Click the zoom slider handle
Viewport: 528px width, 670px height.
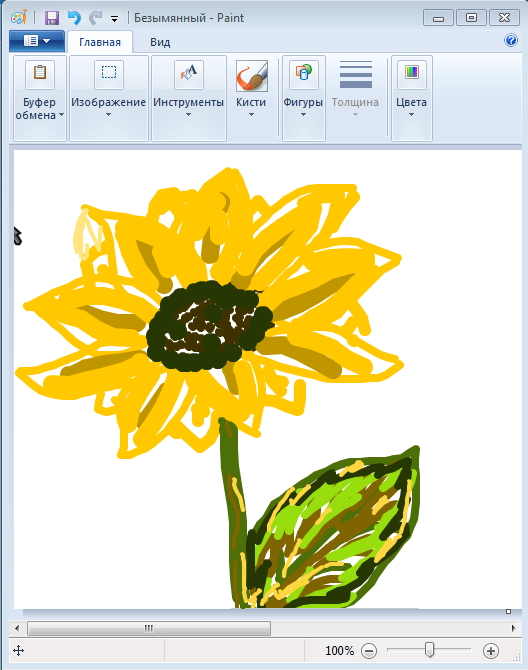click(x=430, y=649)
